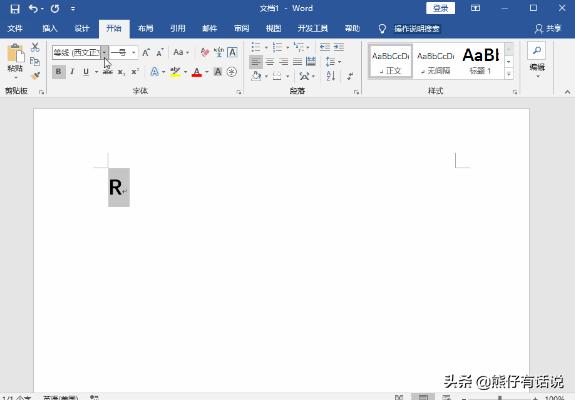The height and width of the screenshot is (400, 575).
Task: Toggle Bold formatting button
Action: [58, 71]
